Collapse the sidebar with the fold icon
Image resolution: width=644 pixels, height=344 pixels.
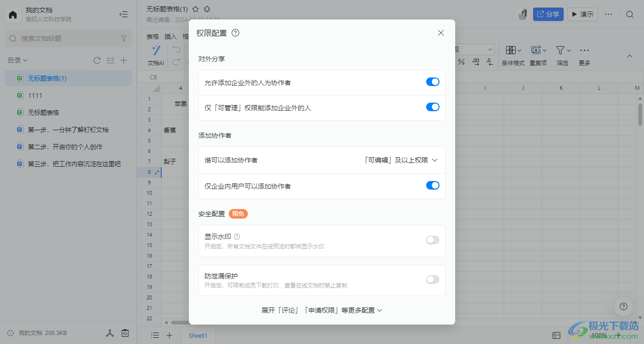(x=124, y=14)
